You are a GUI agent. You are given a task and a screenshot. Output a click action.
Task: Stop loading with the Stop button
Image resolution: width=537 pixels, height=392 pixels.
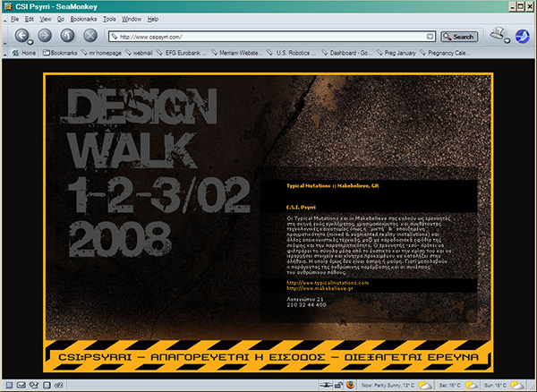(90, 35)
